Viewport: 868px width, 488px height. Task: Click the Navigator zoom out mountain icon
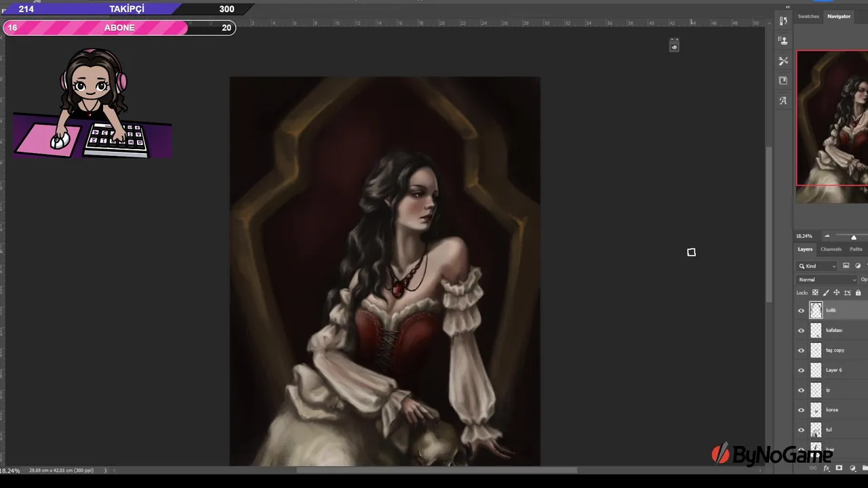click(827, 236)
